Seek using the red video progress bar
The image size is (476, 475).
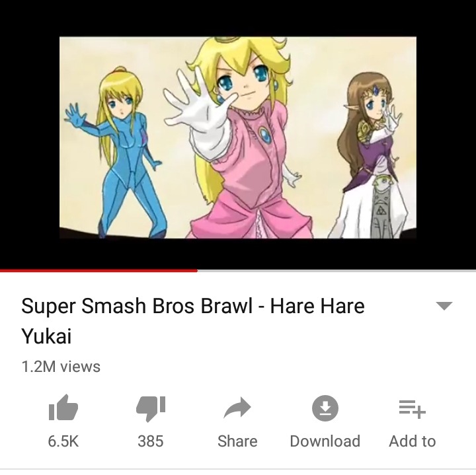99,271
